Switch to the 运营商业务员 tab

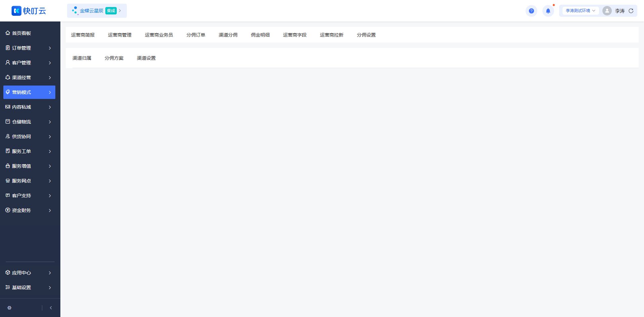(x=159, y=35)
